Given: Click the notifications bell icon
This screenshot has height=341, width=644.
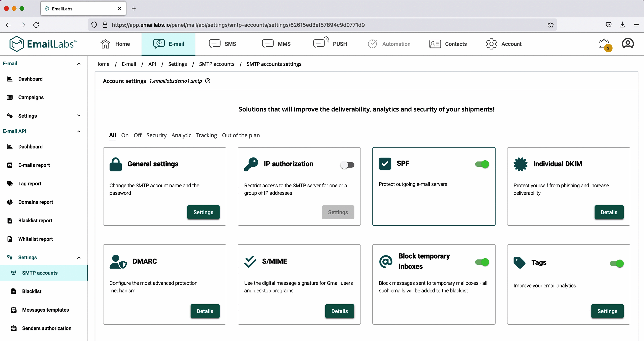Looking at the screenshot, I should click(604, 44).
